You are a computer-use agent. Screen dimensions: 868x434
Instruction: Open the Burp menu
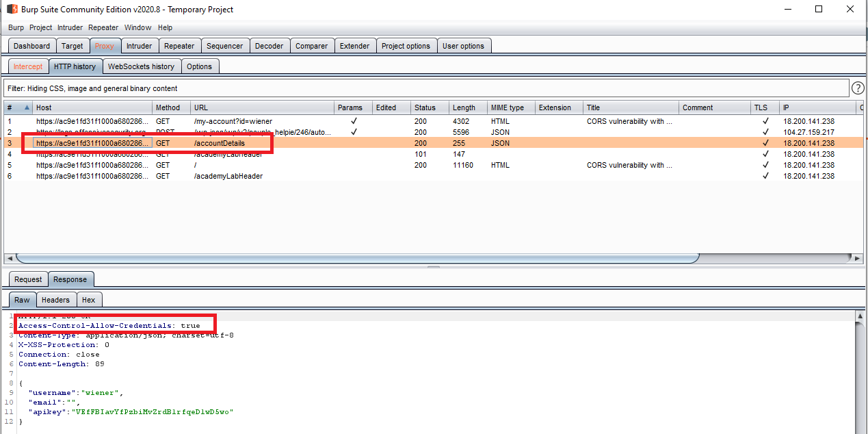tap(16, 27)
